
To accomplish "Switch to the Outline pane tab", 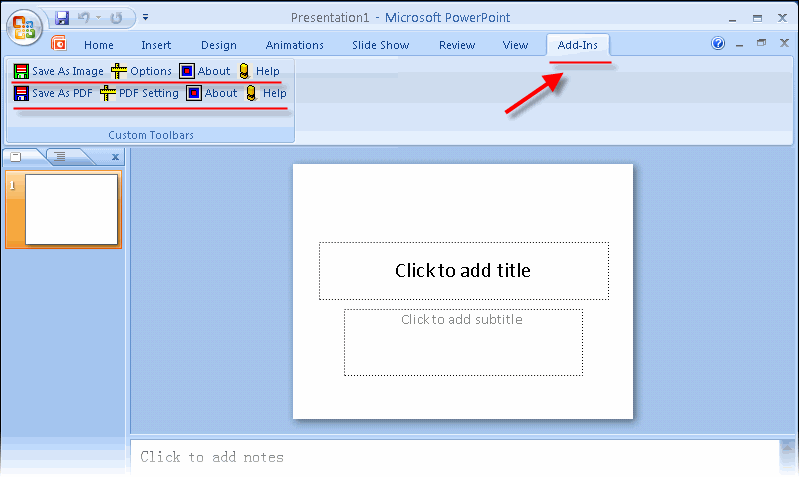I will pyautogui.click(x=60, y=156).
